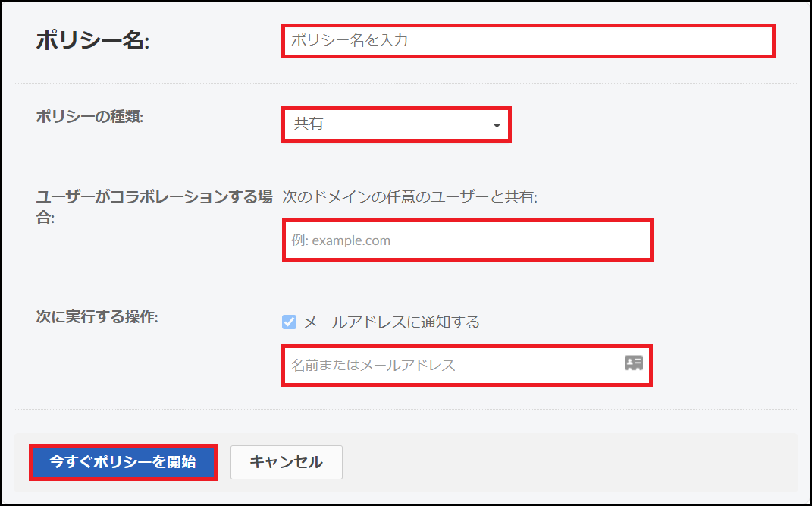The width and height of the screenshot is (812, 506).
Task: Click the blue start-policy button at the bottom
Action: 123,462
